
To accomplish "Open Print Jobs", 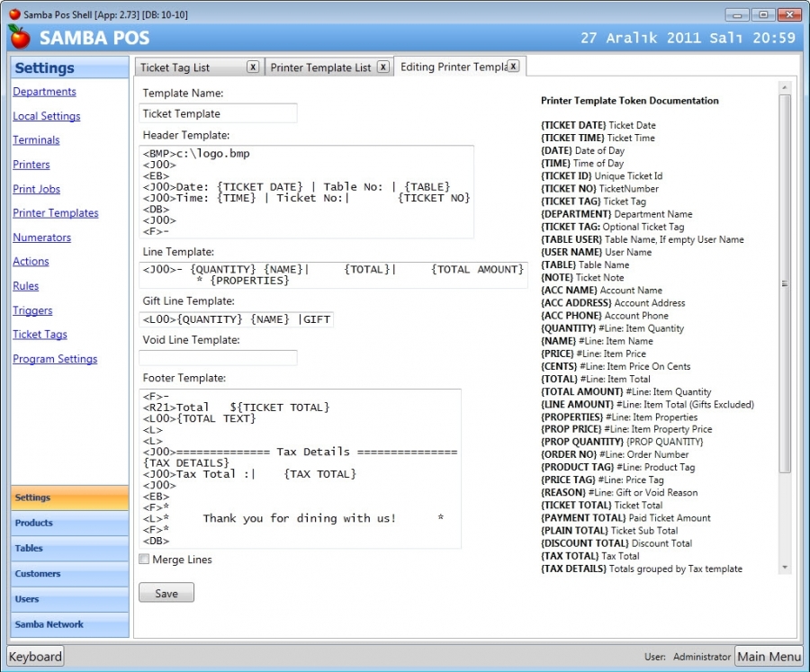I will click(36, 189).
